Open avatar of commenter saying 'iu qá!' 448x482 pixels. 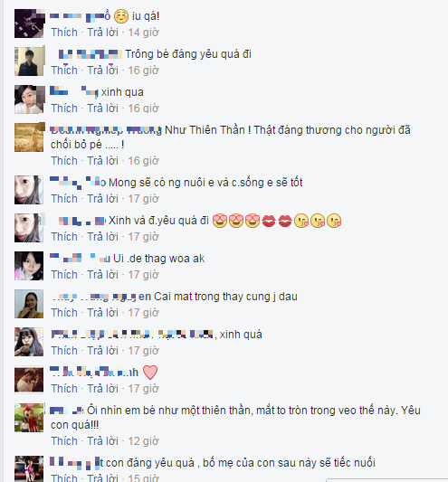29,24
